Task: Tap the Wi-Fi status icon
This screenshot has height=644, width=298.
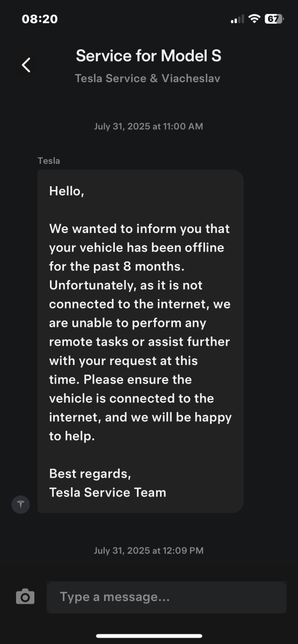Action: (x=254, y=19)
